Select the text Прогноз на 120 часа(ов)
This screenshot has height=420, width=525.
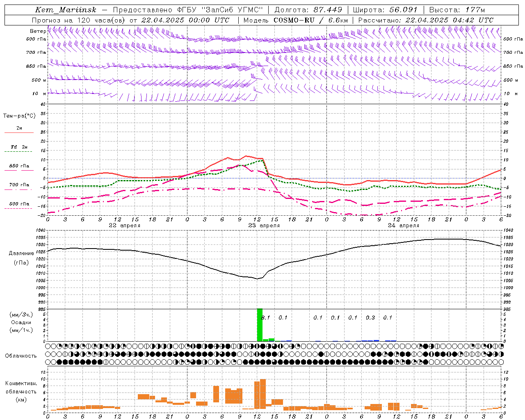(79, 20)
